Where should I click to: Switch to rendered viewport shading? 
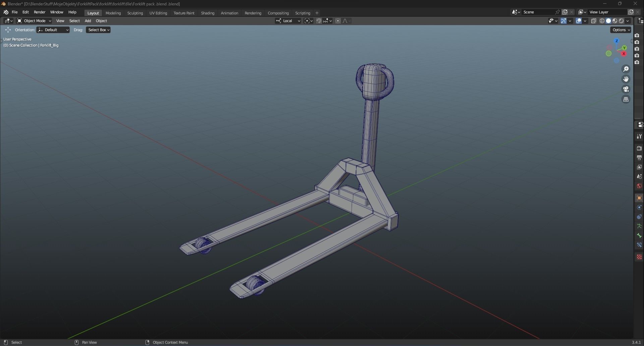click(x=621, y=21)
